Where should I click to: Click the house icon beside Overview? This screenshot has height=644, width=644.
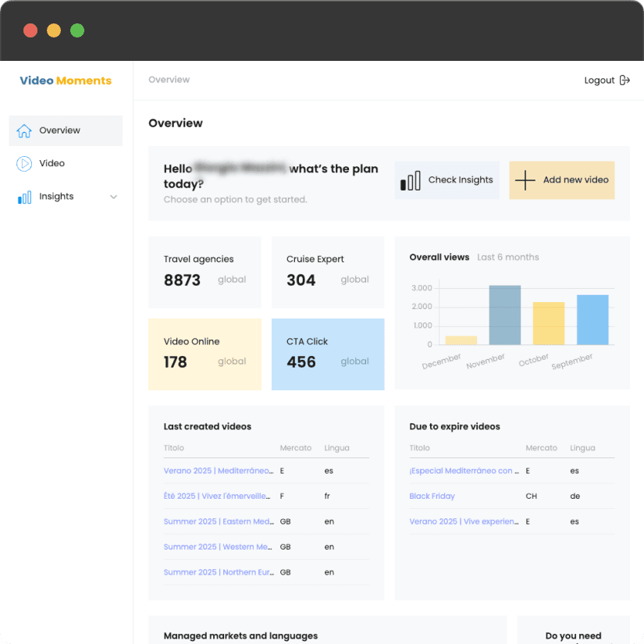click(24, 130)
